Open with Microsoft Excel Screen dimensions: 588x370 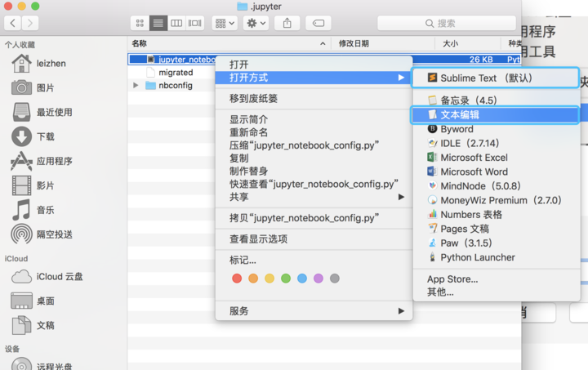click(497, 158)
